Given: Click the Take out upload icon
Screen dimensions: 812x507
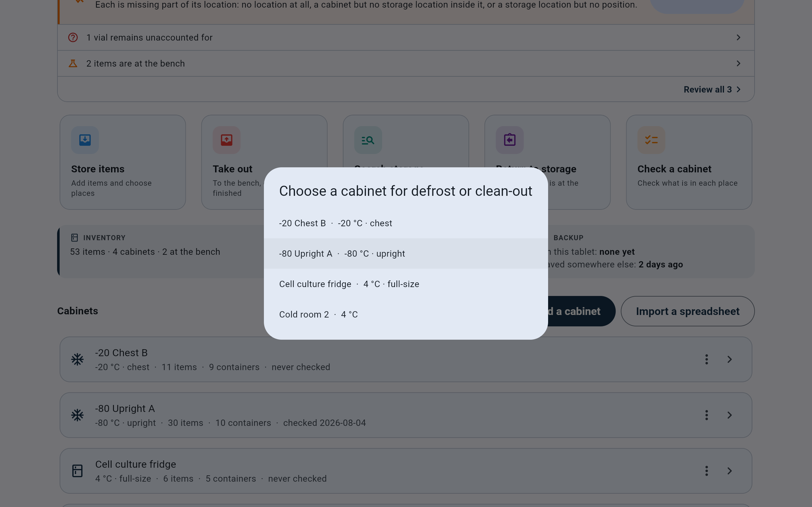Looking at the screenshot, I should coord(226,140).
